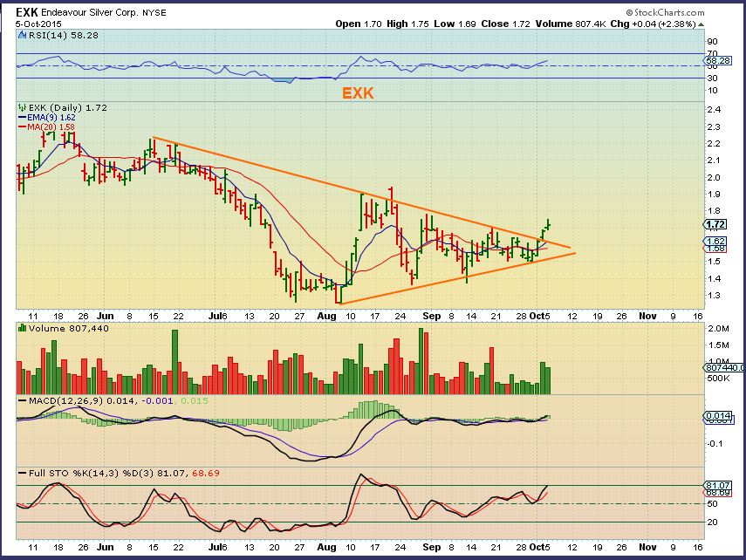
Task: Click the Volume 807,440 panel label
Action: pos(69,328)
